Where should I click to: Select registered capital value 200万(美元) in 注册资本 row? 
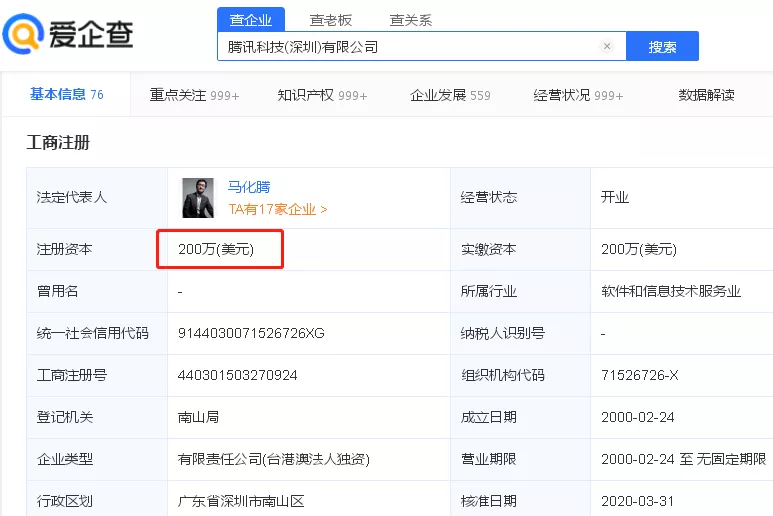pyautogui.click(x=216, y=249)
